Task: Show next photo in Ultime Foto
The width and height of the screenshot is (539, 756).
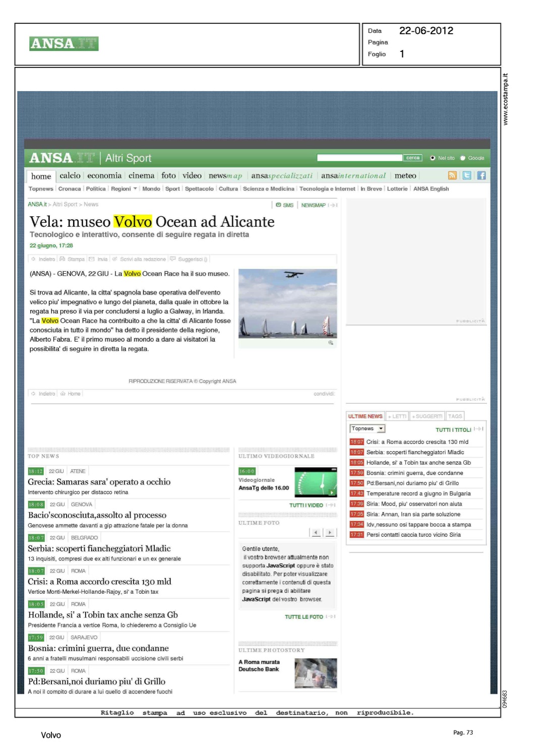Action: tap(330, 532)
